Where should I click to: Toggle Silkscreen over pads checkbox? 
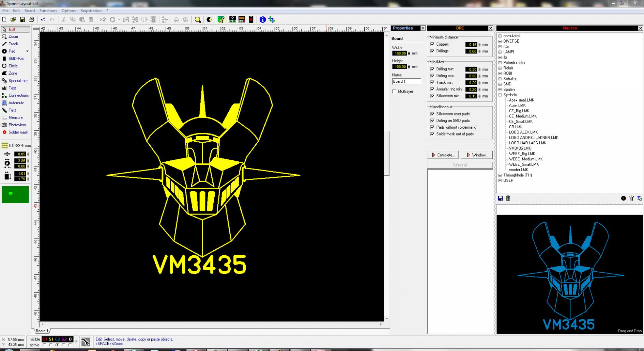(x=432, y=114)
